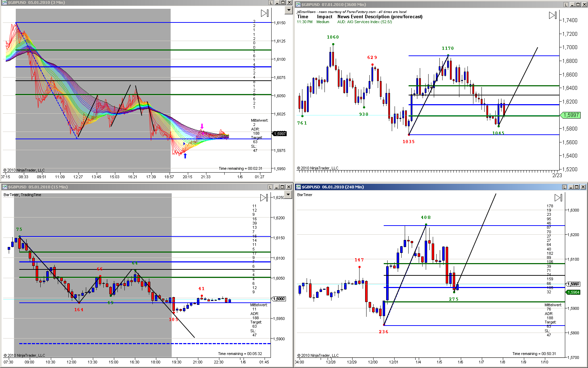Image resolution: width=588 pixels, height=368 pixels.
Task: Click the red swing label "236" on the 240 Min chart
Action: click(383, 332)
